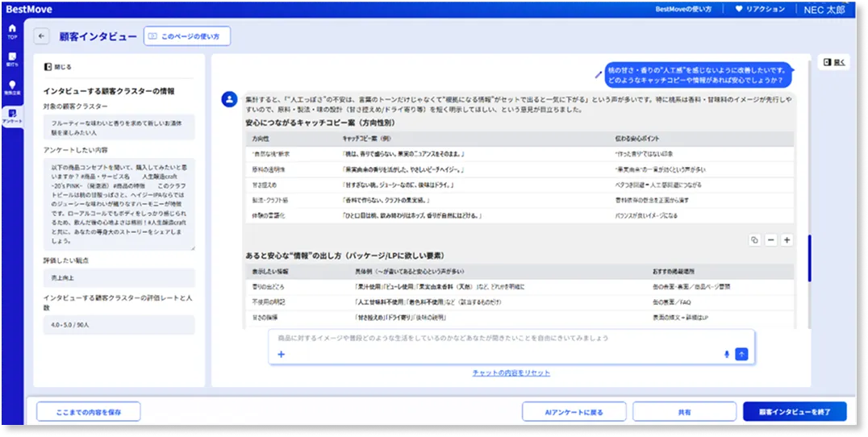Image resolution: width=868 pixels, height=437 pixels.
Task: Click the インタビューする顧客クラスターの情報 heading
Action: coord(109,91)
